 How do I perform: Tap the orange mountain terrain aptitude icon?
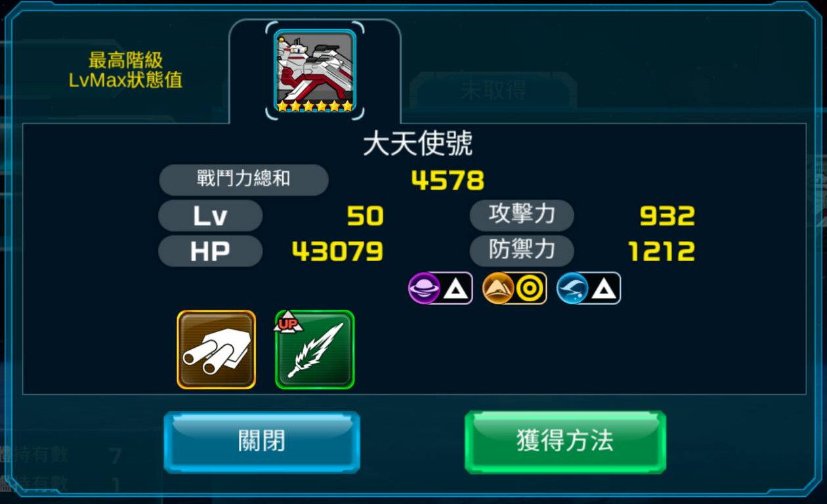pyautogui.click(x=498, y=288)
